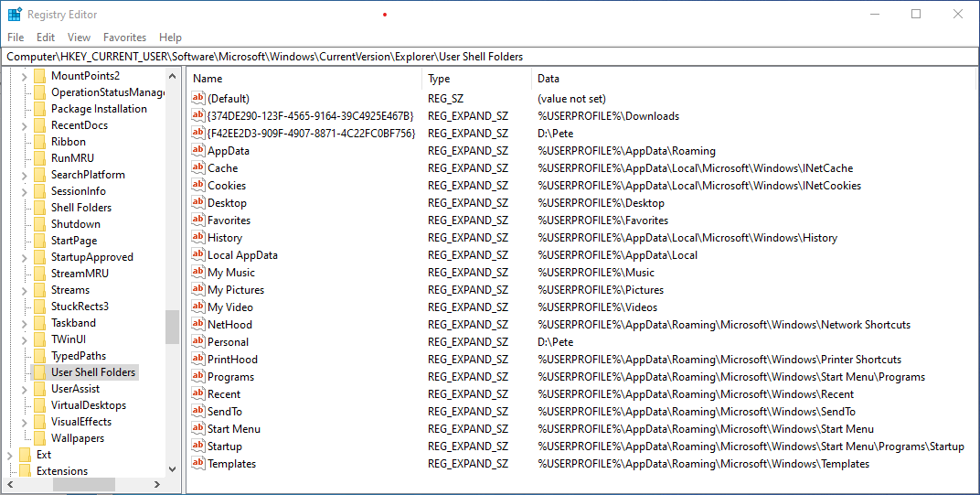Click the folder icon for Extensions key

pyautogui.click(x=26, y=471)
